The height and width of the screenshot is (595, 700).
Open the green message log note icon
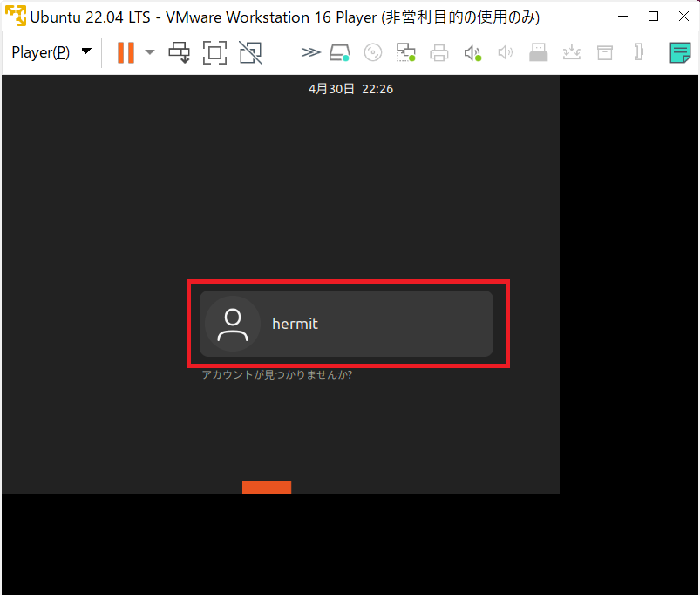coord(680,52)
